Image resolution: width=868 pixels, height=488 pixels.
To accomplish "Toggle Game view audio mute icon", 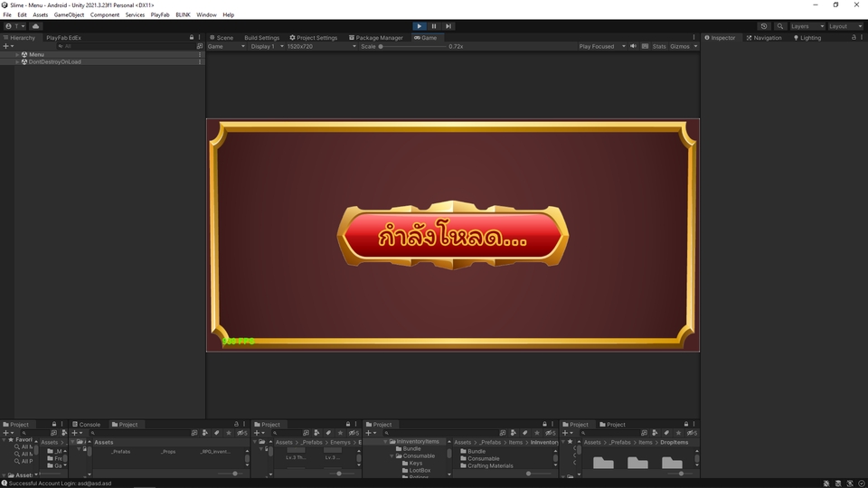I will [633, 46].
